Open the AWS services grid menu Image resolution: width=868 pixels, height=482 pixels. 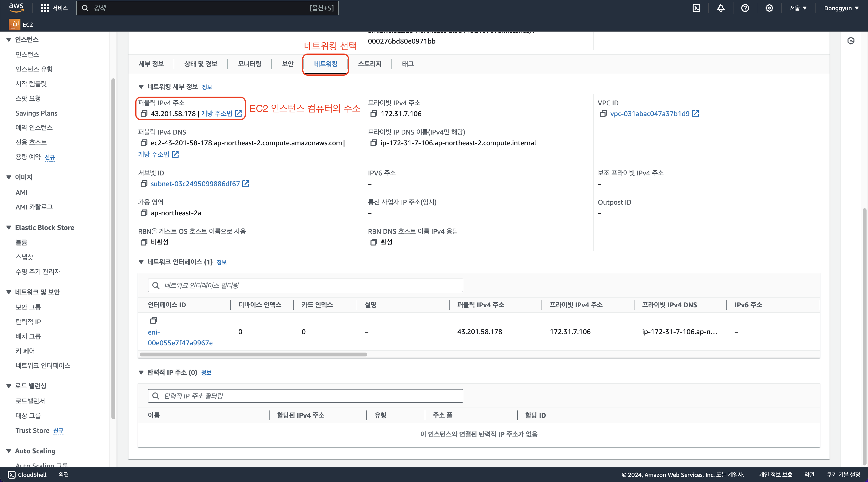[45, 8]
